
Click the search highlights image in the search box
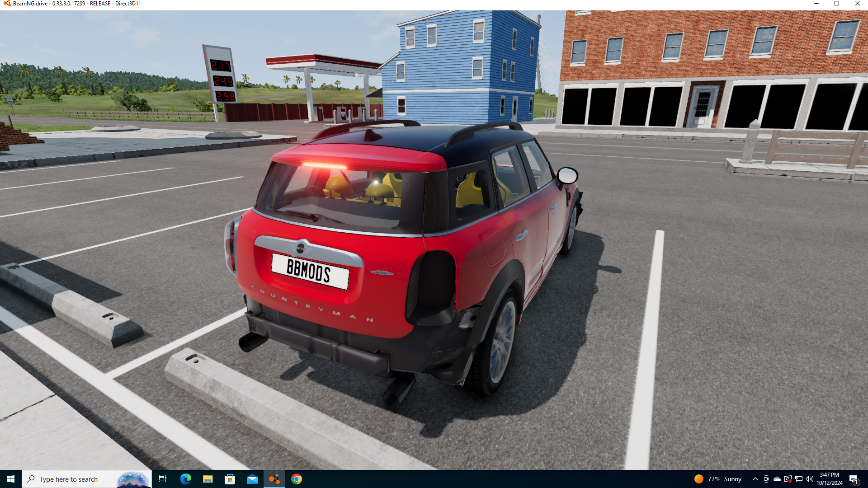tap(133, 479)
